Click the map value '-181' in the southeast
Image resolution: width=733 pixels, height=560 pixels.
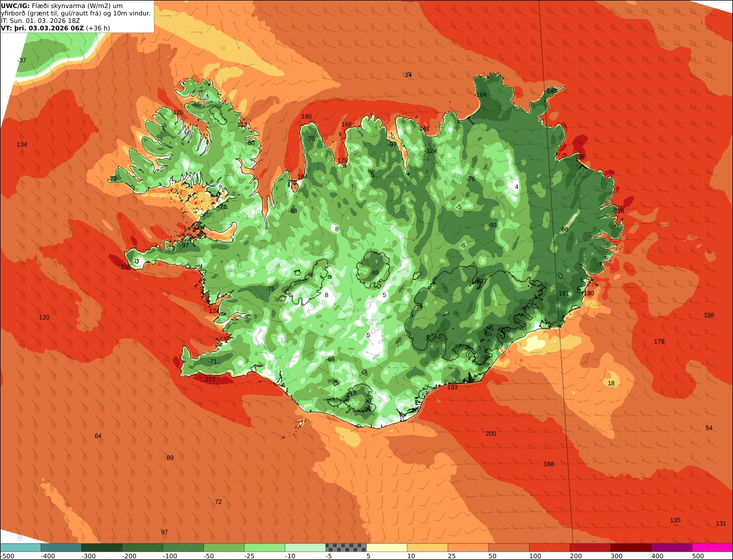[x=563, y=293]
